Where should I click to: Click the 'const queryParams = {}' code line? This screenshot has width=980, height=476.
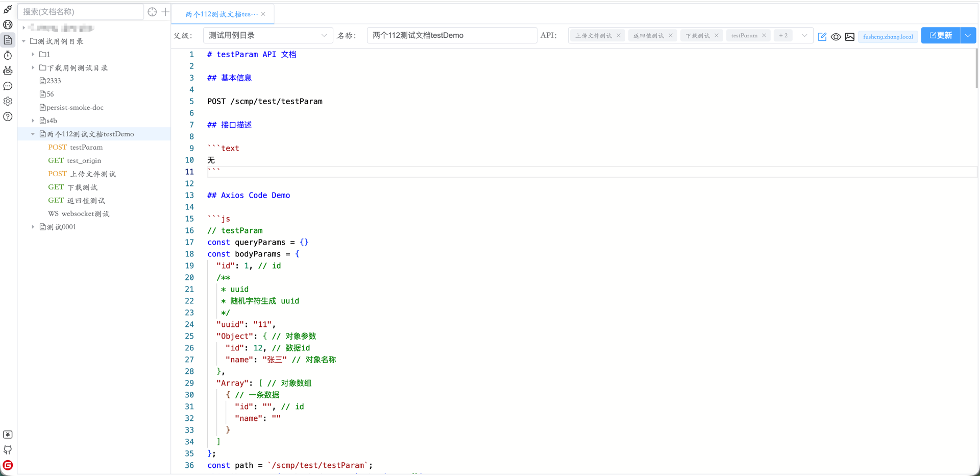[258, 242]
